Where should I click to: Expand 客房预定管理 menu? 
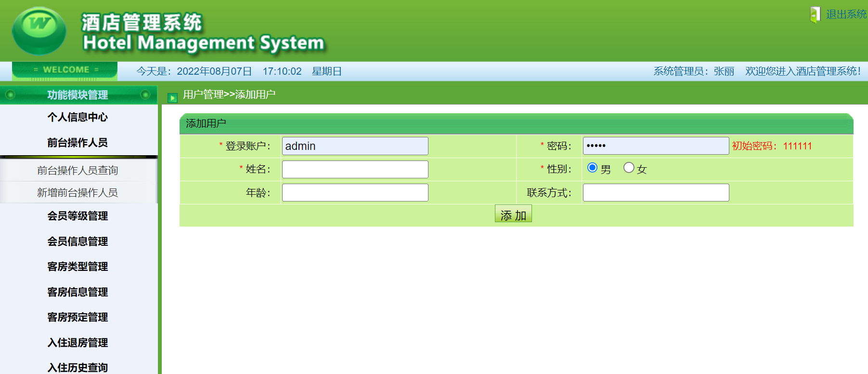pos(78,317)
